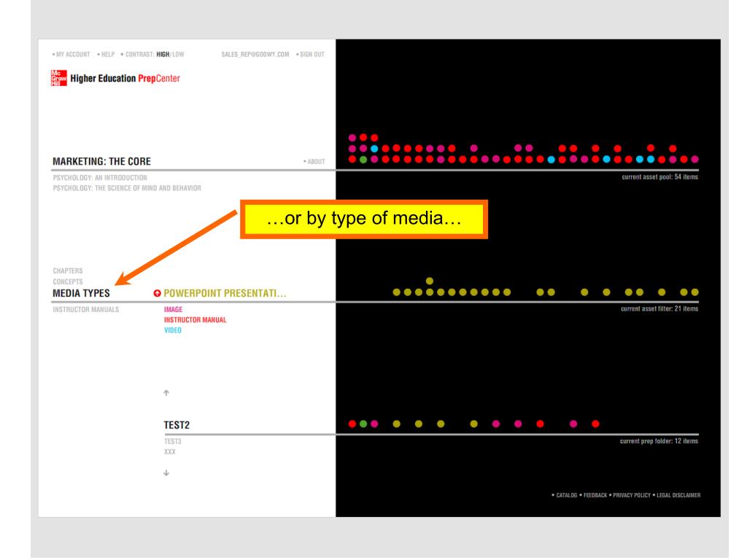Click the last olive dot in the filter row

point(695,292)
